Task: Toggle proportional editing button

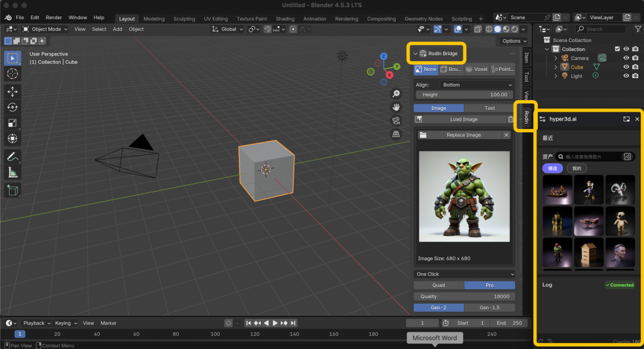Action: click(x=293, y=29)
